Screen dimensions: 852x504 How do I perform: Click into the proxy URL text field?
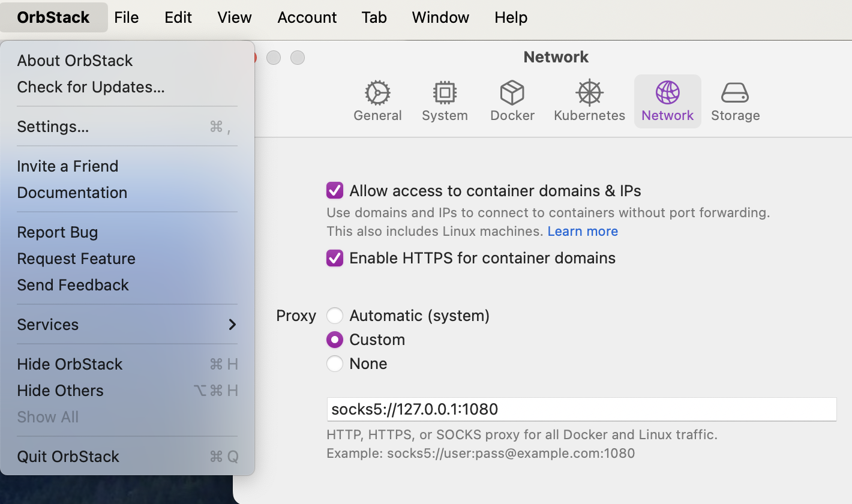pos(581,409)
